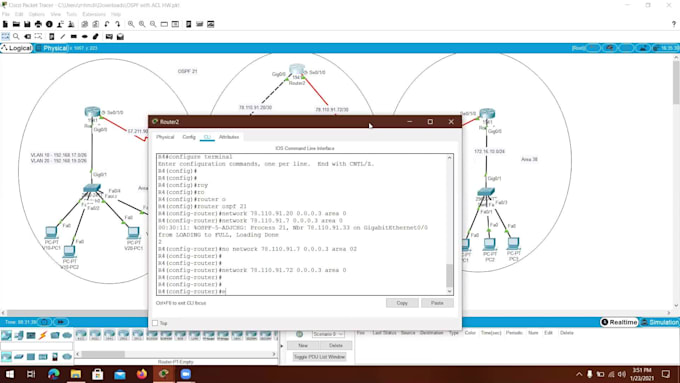The width and height of the screenshot is (680, 383).
Task: Click the CLI scrollbar down arrow
Action: (x=449, y=291)
